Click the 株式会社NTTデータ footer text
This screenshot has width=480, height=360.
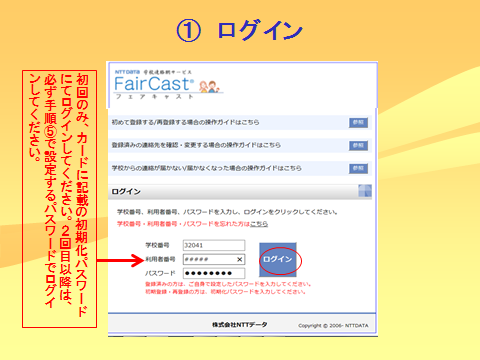[240, 324]
